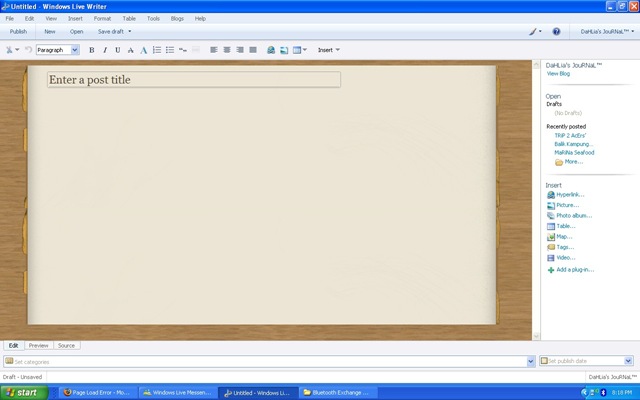640x400 pixels.
Task: Toggle bold formatting
Action: click(x=92, y=50)
